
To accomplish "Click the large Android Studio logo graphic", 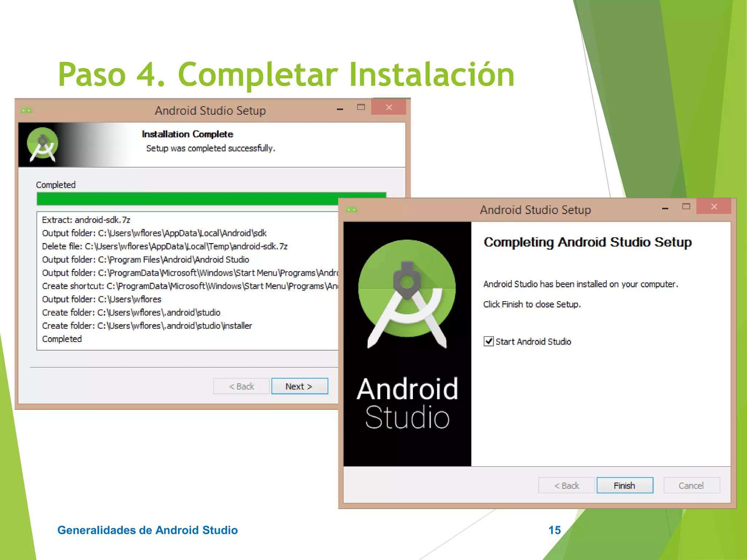I will pyautogui.click(x=407, y=294).
